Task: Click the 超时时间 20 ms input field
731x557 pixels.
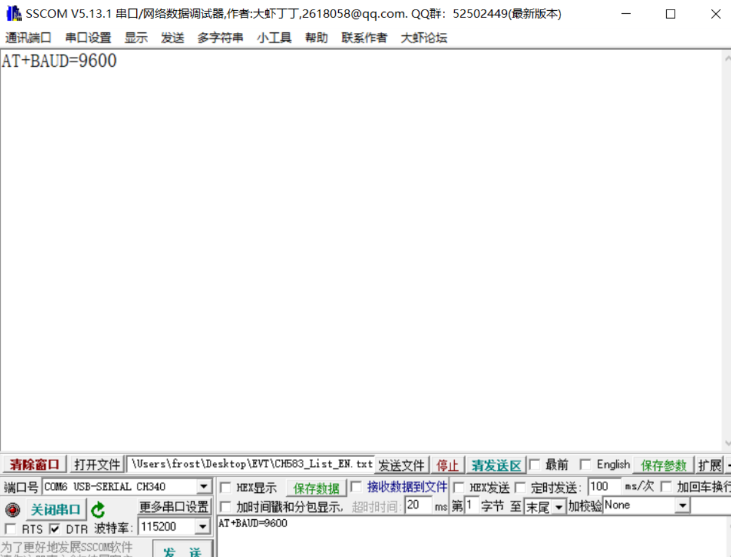Action: pyautogui.click(x=418, y=505)
